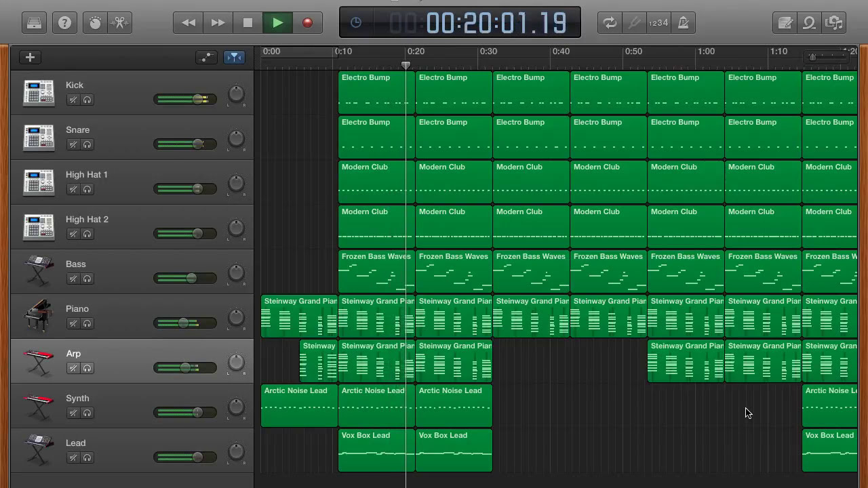Open the Note Pad button
This screenshot has height=488, width=868.
click(x=785, y=23)
